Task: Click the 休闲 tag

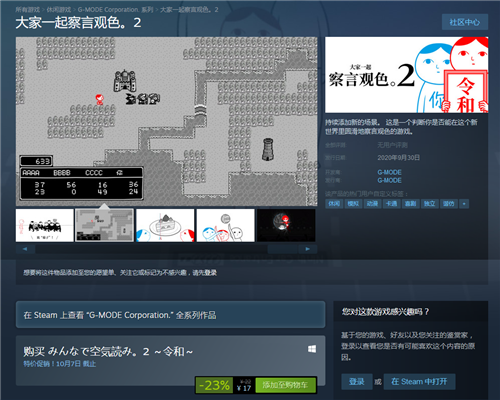Action: (x=334, y=204)
